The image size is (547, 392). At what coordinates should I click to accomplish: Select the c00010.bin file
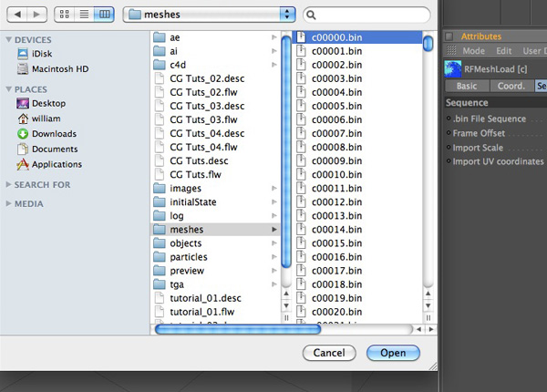(x=357, y=175)
